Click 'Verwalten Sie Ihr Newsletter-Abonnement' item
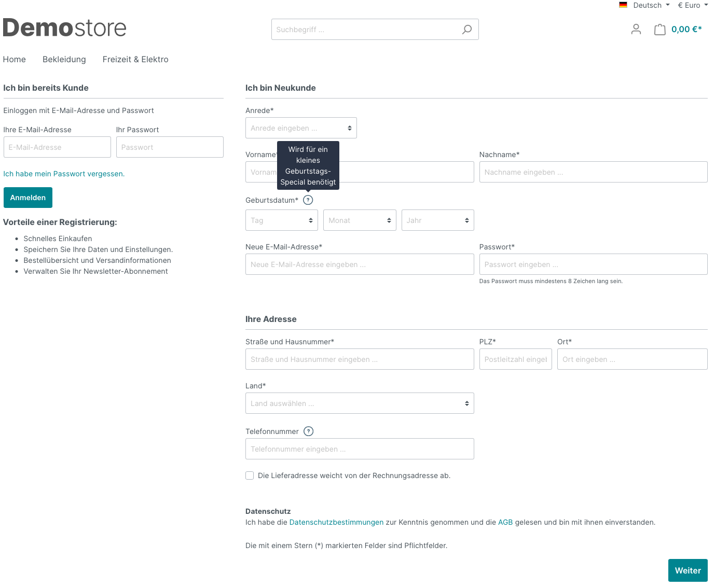The image size is (715, 588). [x=95, y=271]
